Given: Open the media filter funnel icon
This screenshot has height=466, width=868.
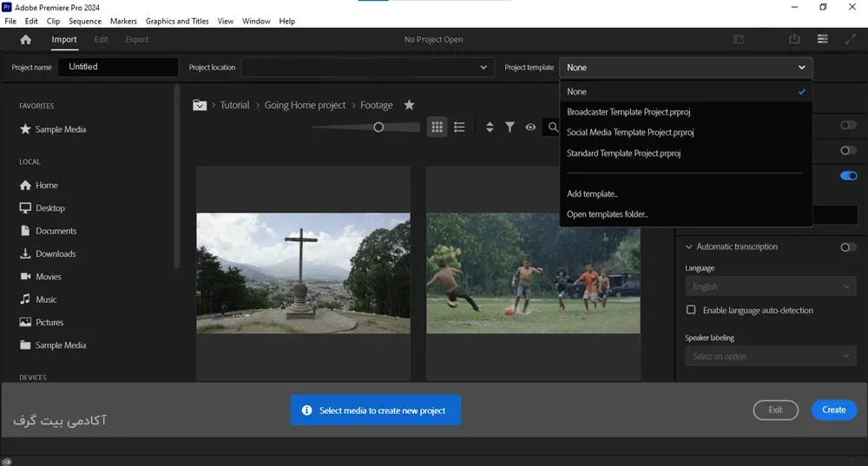Looking at the screenshot, I should point(510,128).
